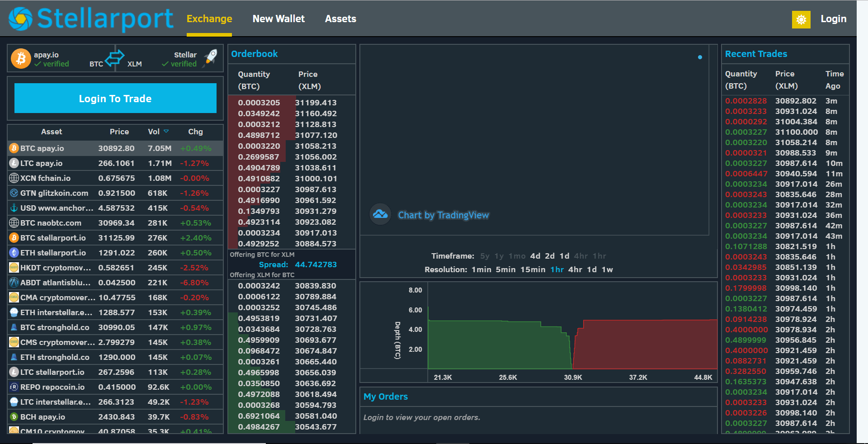Select the sell order at price 30884.573
Viewport: 868px width, 444px height.
coord(292,244)
